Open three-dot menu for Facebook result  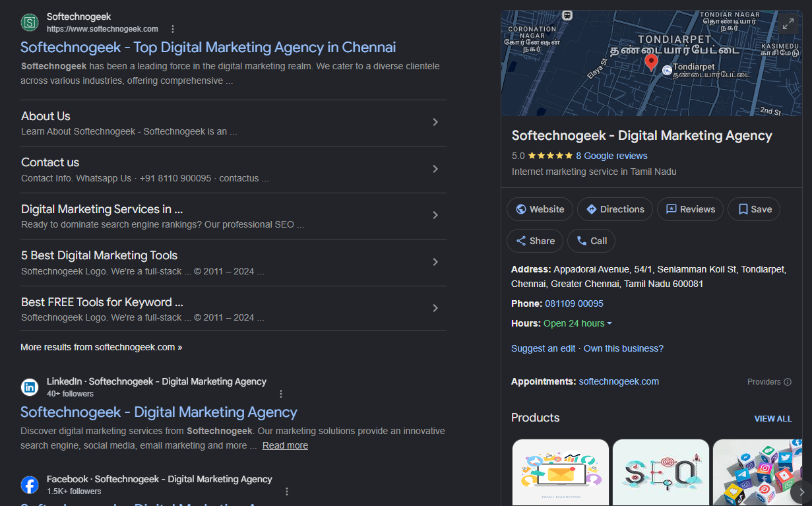coord(287,491)
